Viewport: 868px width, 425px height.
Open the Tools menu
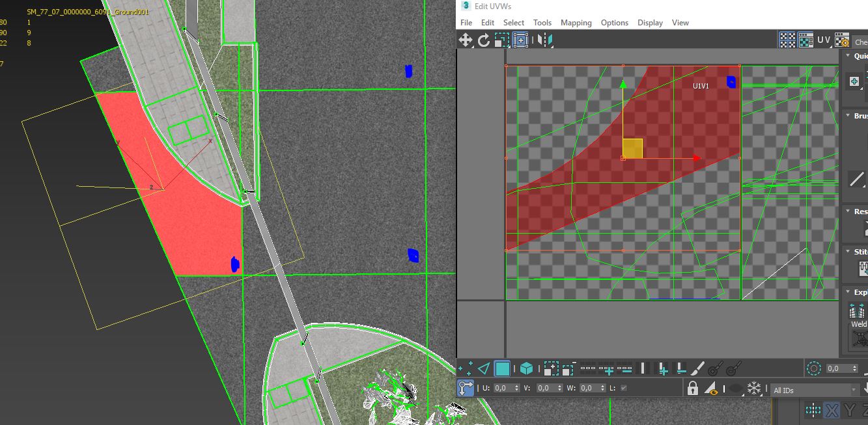coord(542,23)
